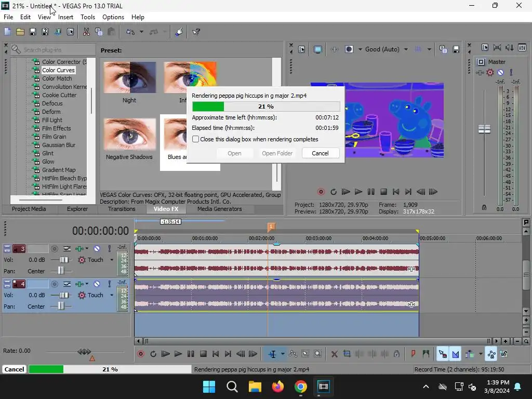Save snapshot to file icon in preview
This screenshot has width=532, height=399.
point(456,49)
